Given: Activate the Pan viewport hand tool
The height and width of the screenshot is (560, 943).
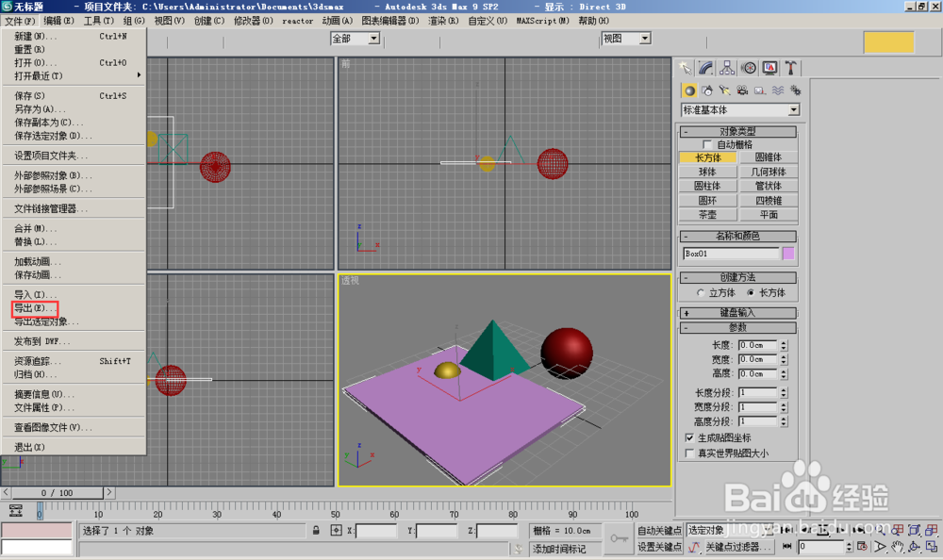Looking at the screenshot, I should point(897,548).
